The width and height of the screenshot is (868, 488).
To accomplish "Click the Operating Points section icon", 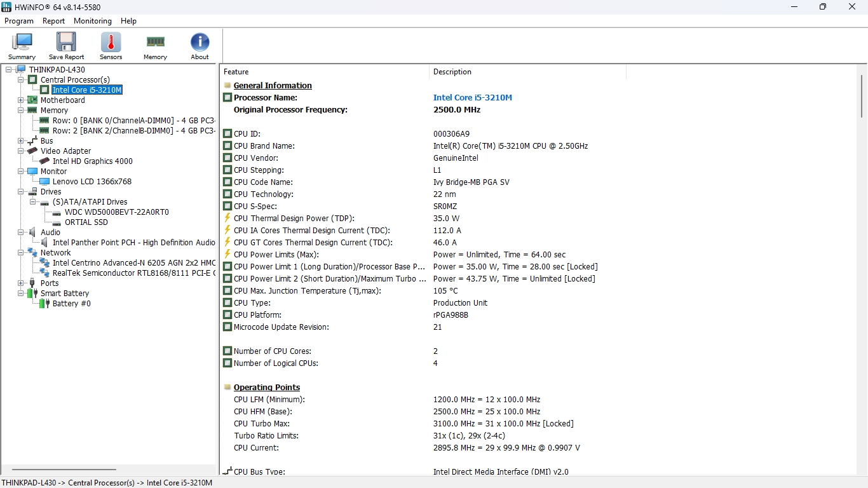I will [227, 388].
